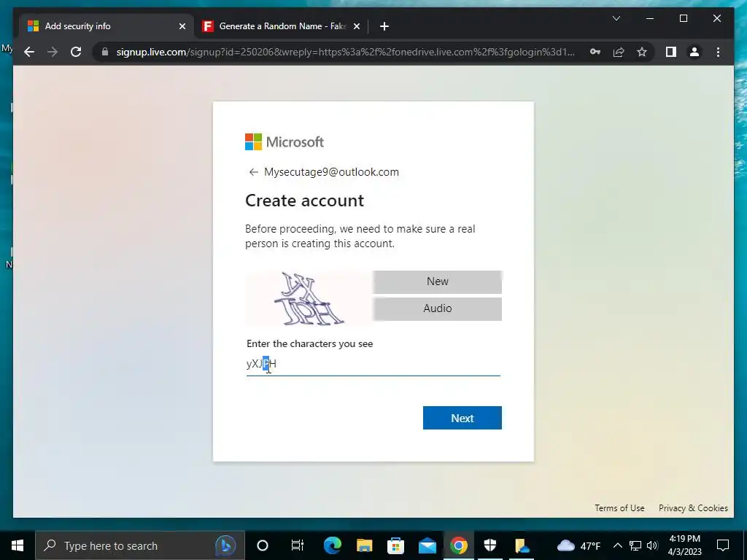
Task: Open Chrome's three-dot menu
Action: point(718,52)
